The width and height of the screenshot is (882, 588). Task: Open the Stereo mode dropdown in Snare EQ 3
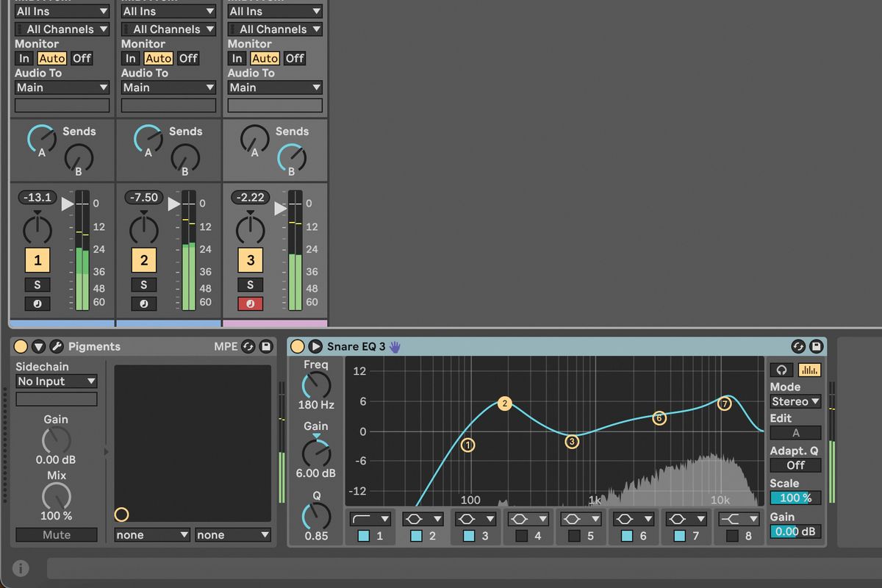(x=795, y=401)
